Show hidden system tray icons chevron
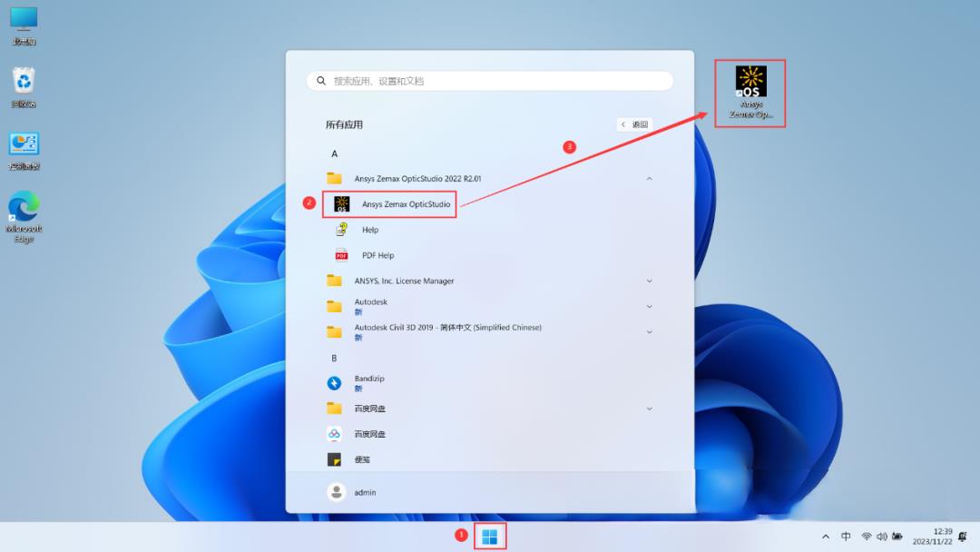This screenshot has width=980, height=552. click(x=826, y=537)
